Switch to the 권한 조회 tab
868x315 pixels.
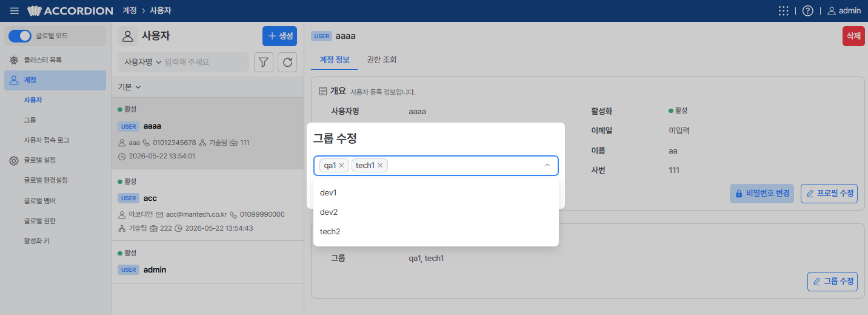coord(381,59)
